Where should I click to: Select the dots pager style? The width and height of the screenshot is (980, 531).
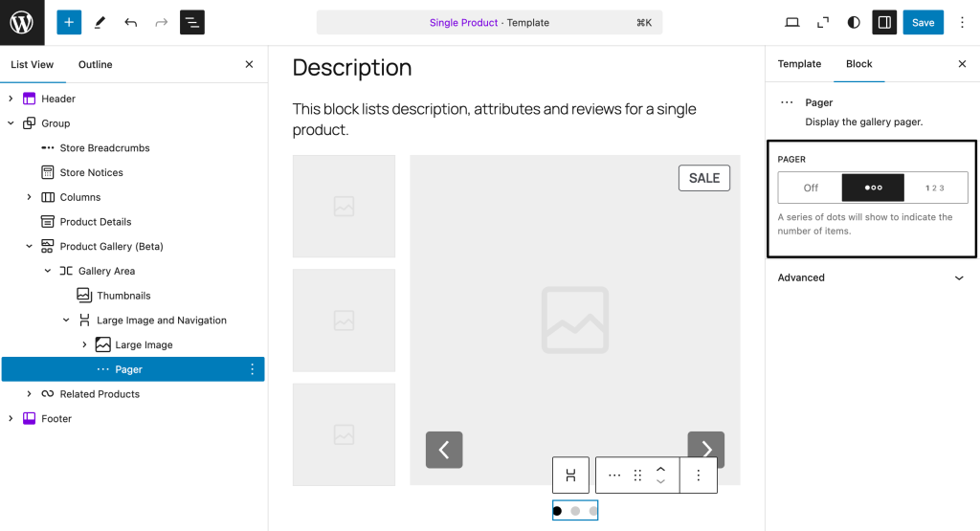[873, 188]
